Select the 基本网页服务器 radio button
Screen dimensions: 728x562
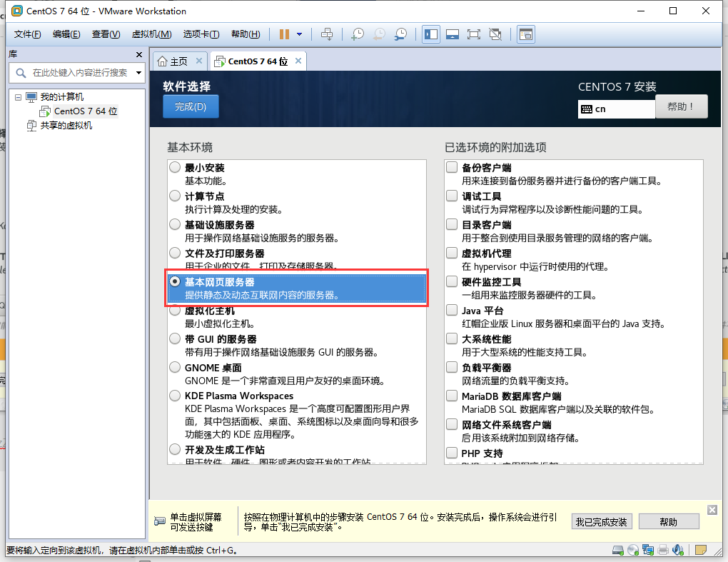pyautogui.click(x=175, y=281)
